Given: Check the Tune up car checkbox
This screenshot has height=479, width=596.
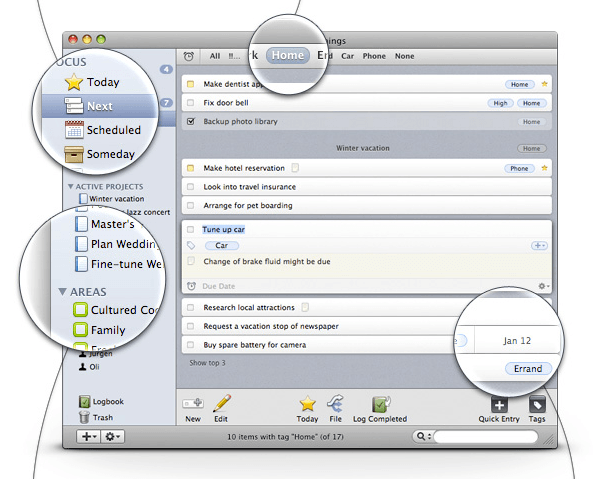Looking at the screenshot, I should coord(190,229).
